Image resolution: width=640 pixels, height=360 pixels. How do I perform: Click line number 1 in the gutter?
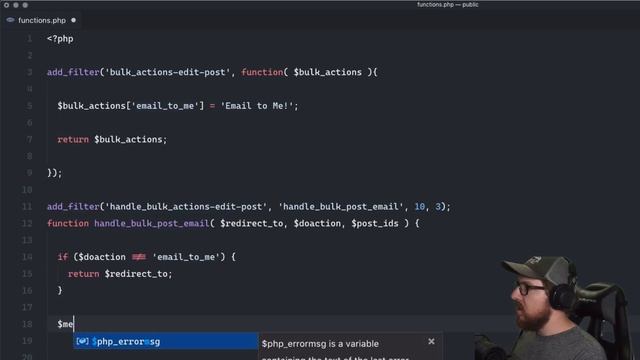coord(29,39)
